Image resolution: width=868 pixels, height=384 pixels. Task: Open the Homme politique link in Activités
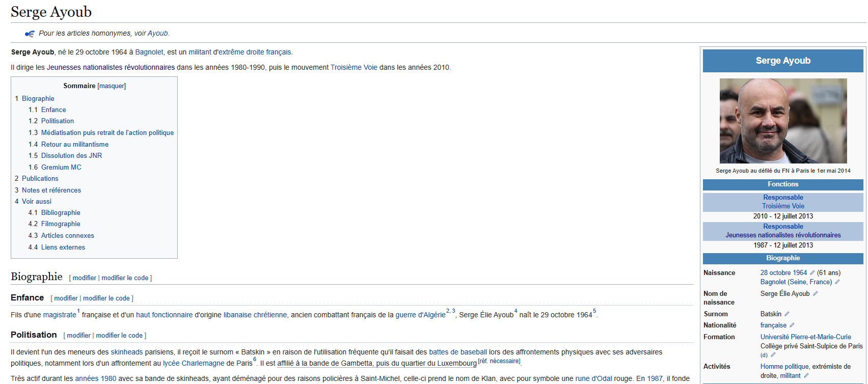pyautogui.click(x=784, y=367)
